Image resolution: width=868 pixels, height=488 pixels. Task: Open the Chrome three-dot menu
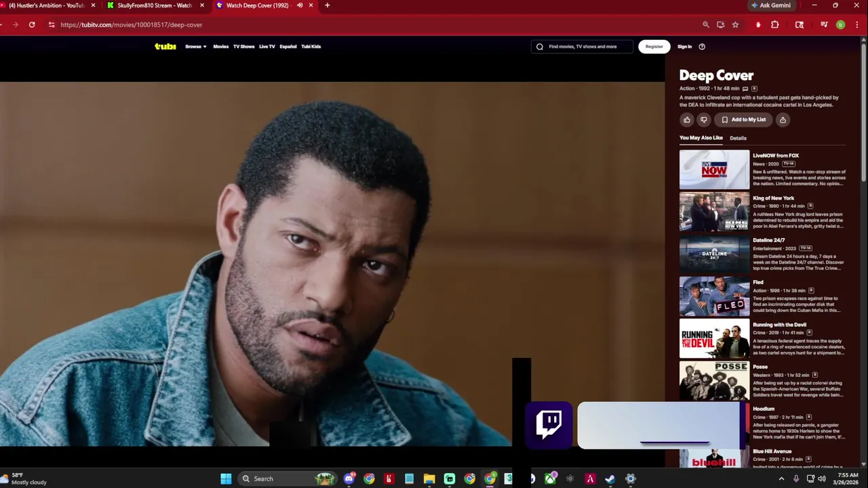pyautogui.click(x=856, y=24)
